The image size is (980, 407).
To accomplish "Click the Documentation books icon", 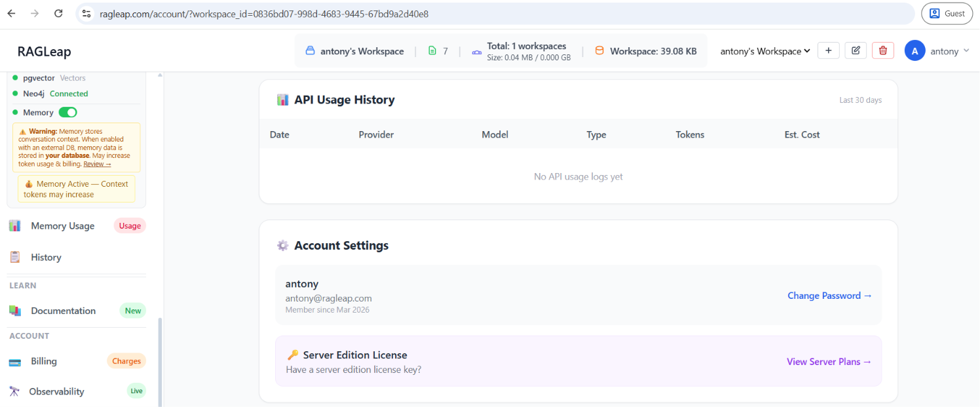I will pos(14,311).
